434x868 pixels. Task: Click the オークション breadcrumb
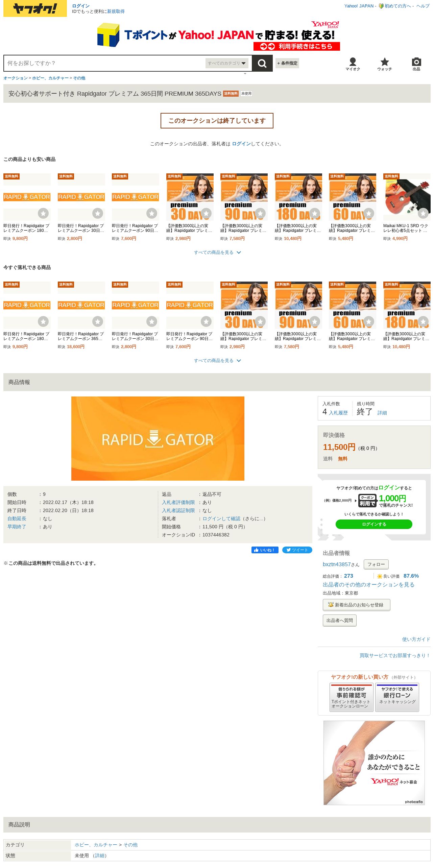pyautogui.click(x=16, y=78)
